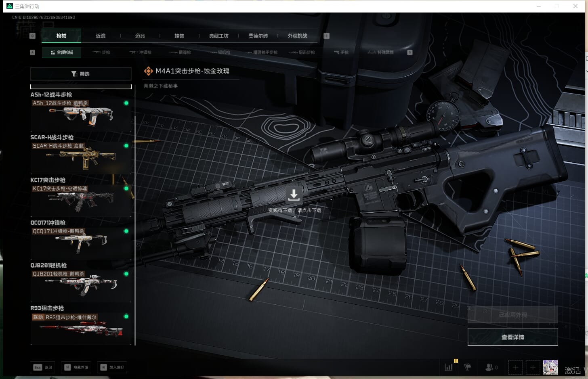The image size is (588, 379).
Task: Open the friends icon showing 0
Action: pos(491,367)
